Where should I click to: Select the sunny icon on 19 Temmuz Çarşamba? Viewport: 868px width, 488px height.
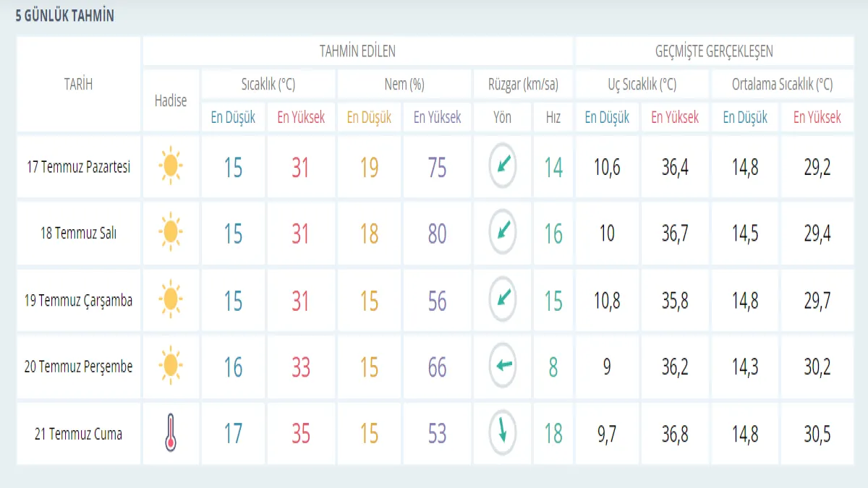(170, 299)
